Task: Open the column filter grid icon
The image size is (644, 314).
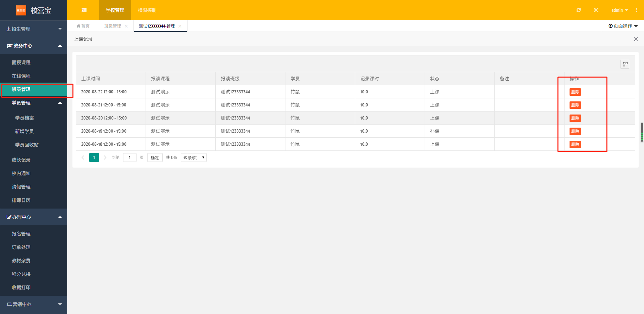Action: click(x=625, y=64)
